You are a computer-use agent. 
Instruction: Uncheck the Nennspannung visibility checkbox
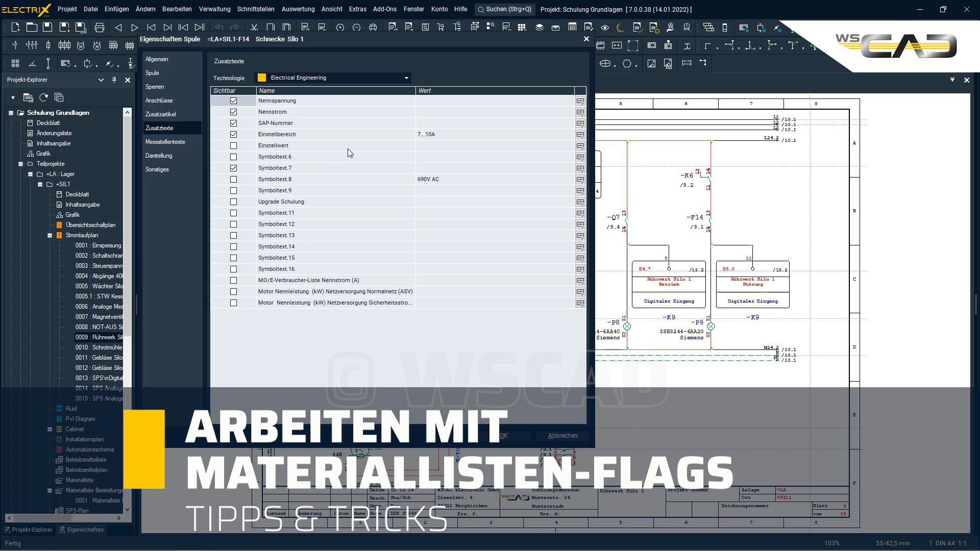click(233, 101)
